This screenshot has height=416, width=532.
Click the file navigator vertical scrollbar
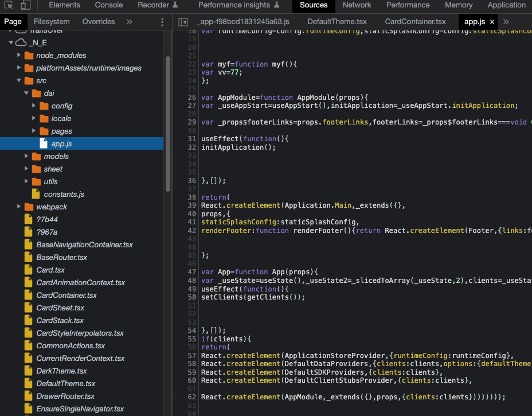tap(168, 124)
